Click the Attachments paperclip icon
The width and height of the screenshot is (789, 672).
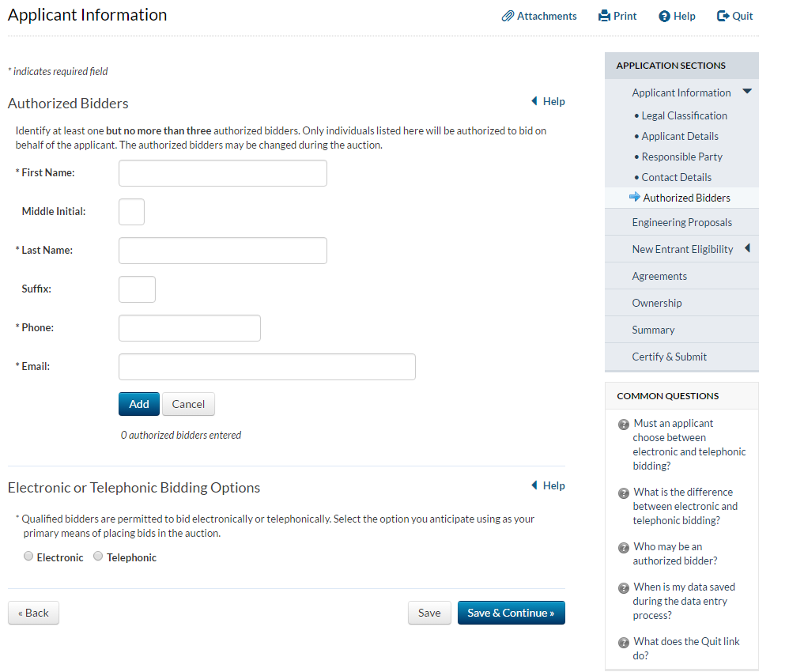(508, 16)
